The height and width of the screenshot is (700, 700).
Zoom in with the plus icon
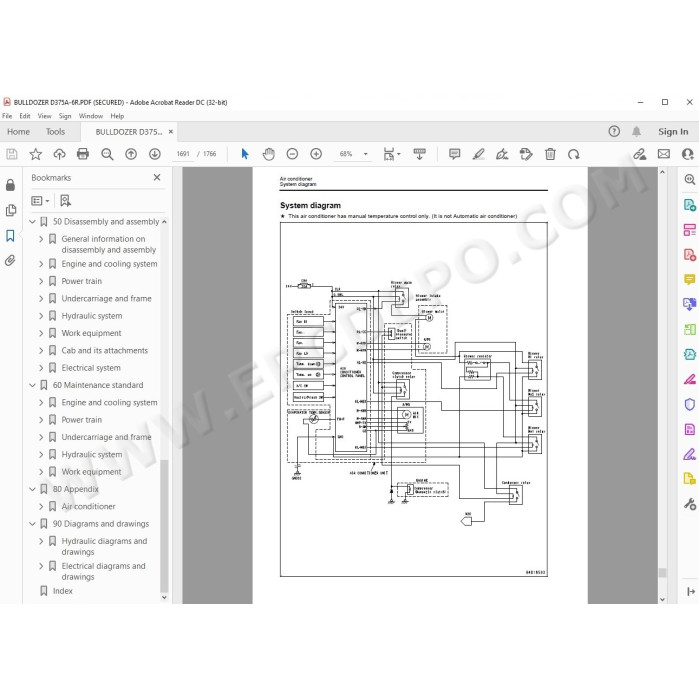[x=316, y=154]
